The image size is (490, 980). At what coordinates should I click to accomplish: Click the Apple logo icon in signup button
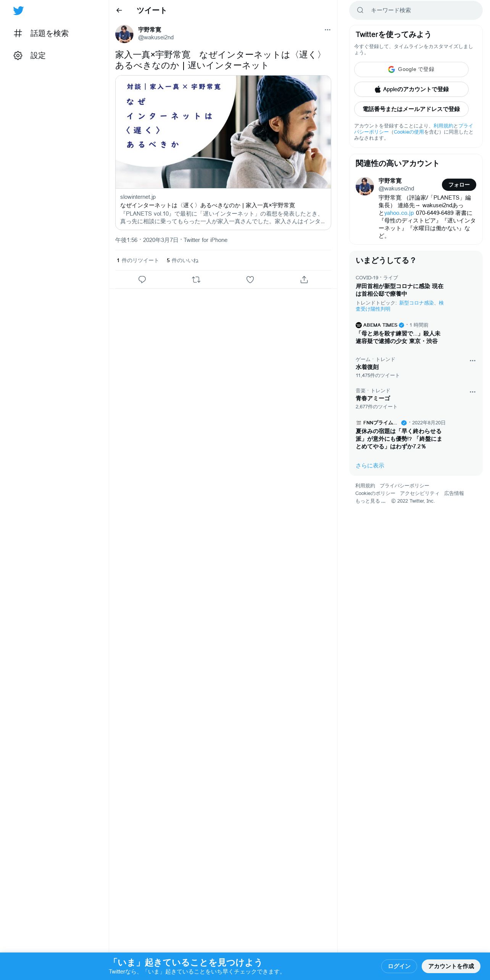pyautogui.click(x=377, y=89)
